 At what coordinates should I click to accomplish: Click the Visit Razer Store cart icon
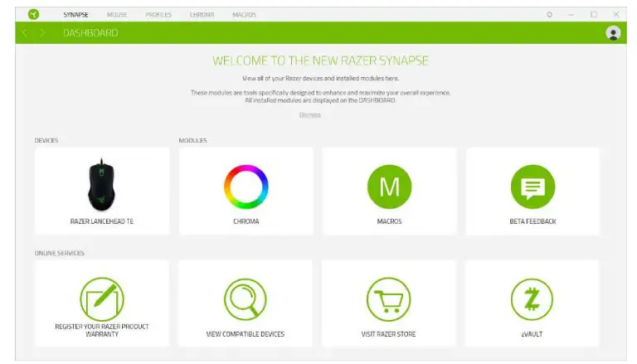tap(388, 299)
